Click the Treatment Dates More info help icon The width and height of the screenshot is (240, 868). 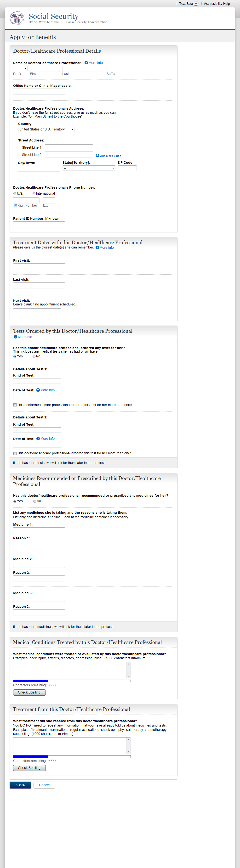tap(97, 248)
